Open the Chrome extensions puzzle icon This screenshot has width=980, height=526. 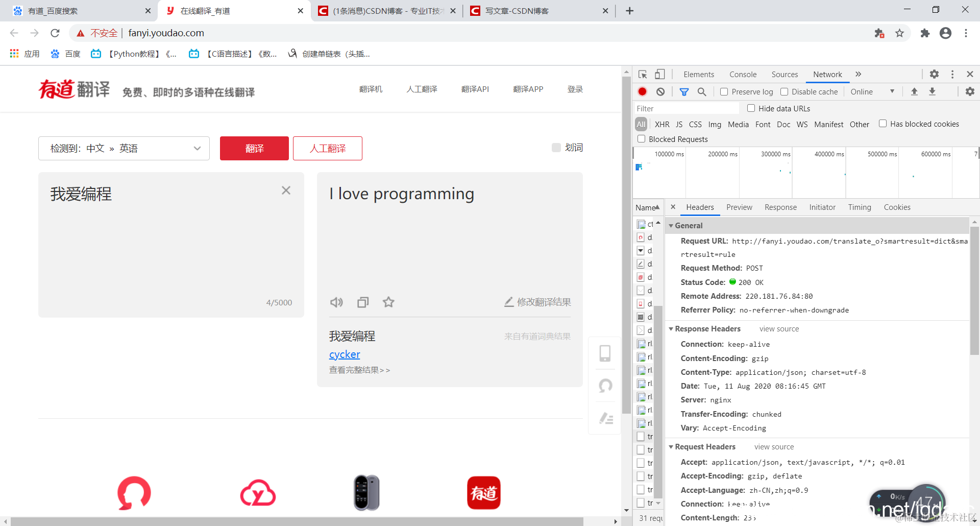925,33
